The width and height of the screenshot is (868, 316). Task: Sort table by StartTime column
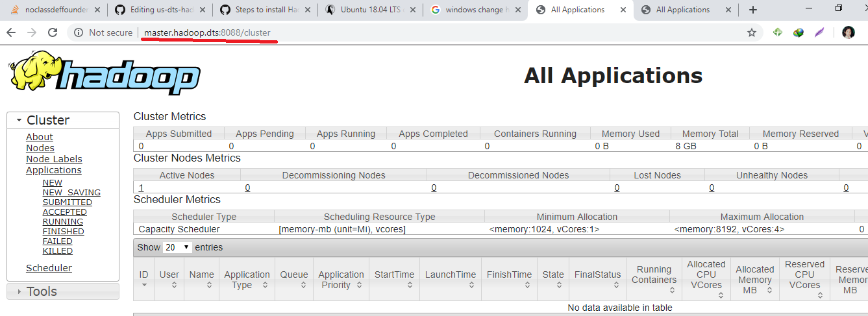click(x=394, y=280)
